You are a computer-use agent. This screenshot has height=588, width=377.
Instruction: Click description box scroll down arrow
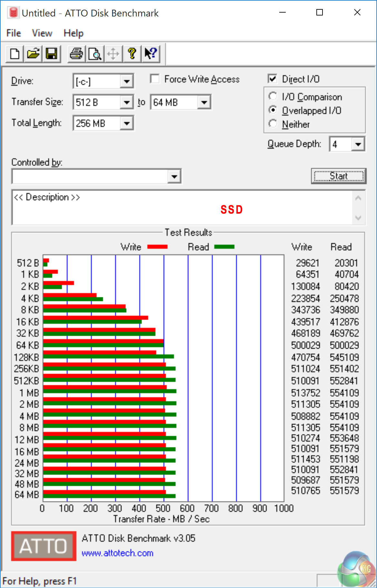[358, 218]
